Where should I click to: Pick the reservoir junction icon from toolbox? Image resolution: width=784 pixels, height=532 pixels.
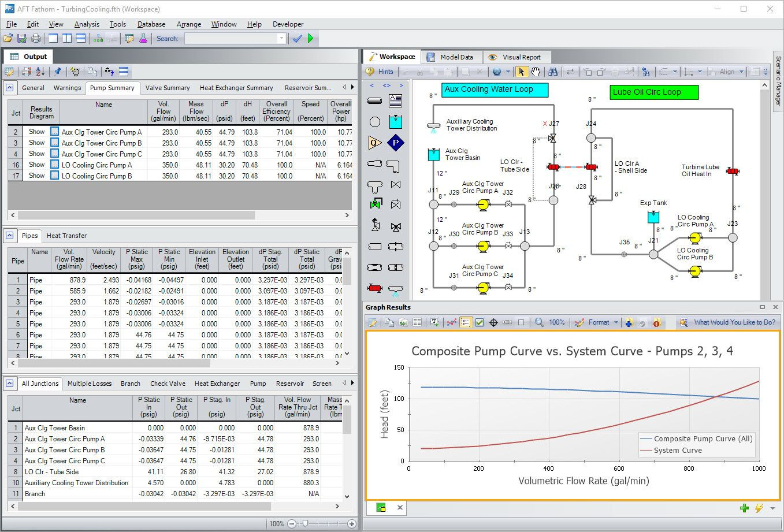point(395,122)
